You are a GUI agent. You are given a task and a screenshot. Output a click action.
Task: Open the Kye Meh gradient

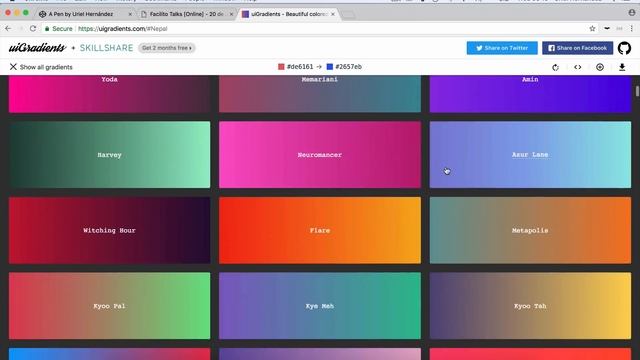coord(320,306)
